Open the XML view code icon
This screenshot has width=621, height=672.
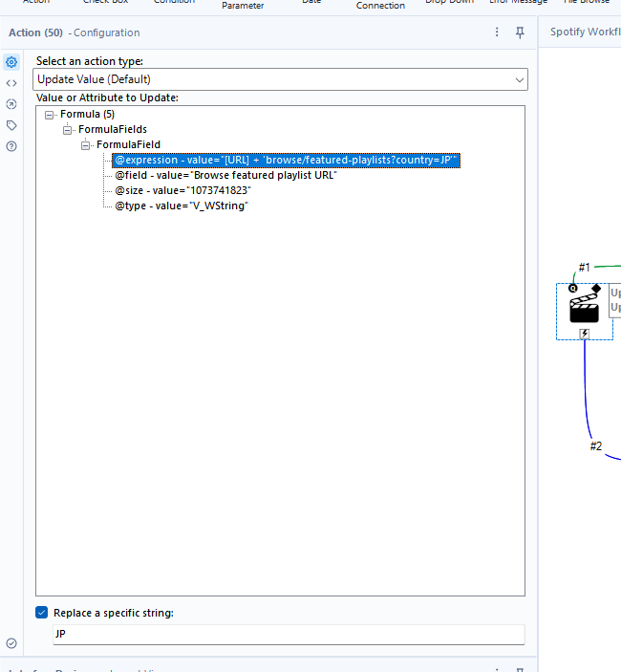(x=11, y=83)
